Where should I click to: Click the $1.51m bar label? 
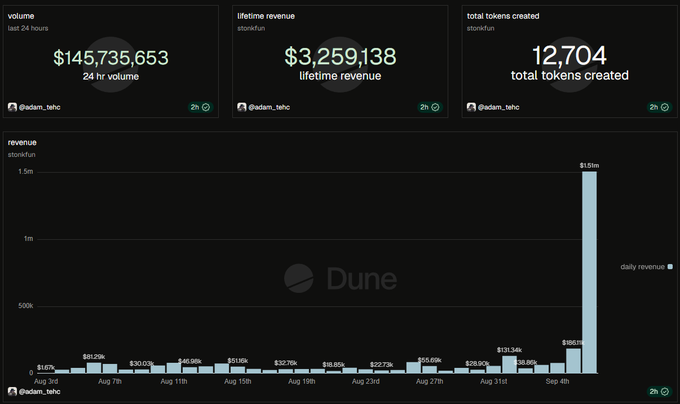589,166
